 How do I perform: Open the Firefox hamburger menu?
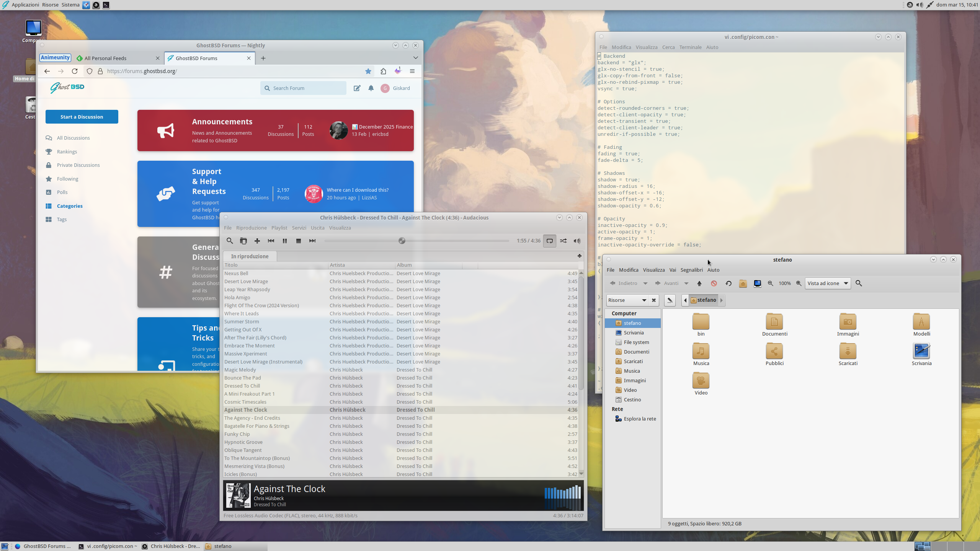(x=412, y=71)
